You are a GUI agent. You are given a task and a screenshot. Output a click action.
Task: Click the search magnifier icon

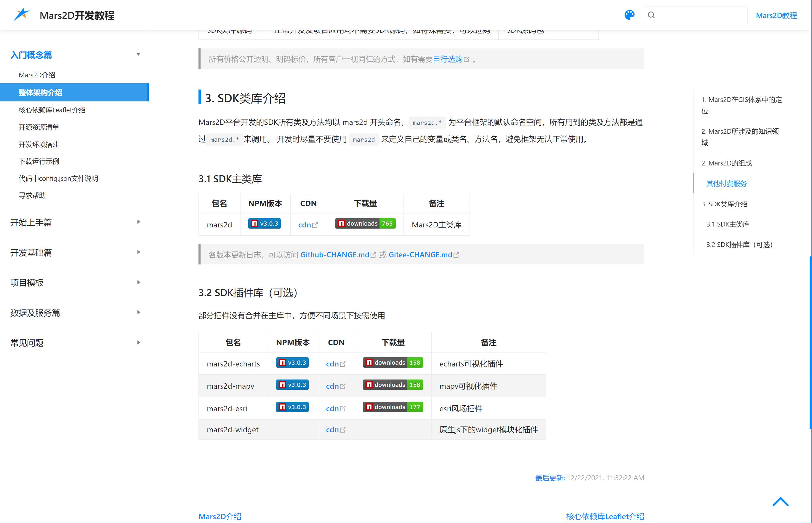651,15
